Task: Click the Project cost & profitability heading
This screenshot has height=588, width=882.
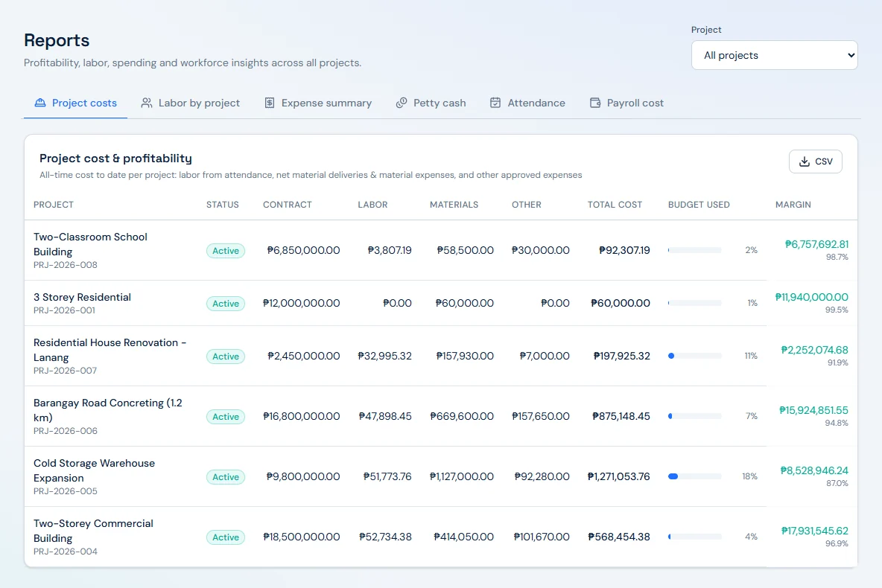Action: pyautogui.click(x=115, y=159)
